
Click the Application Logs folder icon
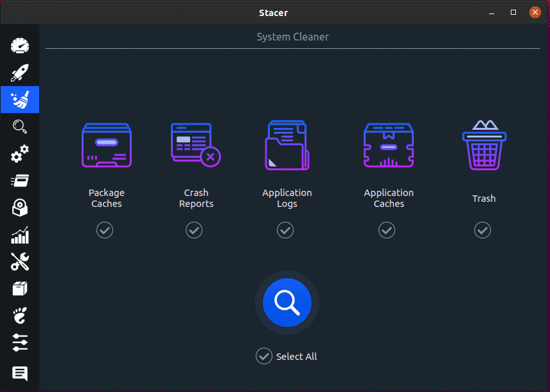(287, 145)
